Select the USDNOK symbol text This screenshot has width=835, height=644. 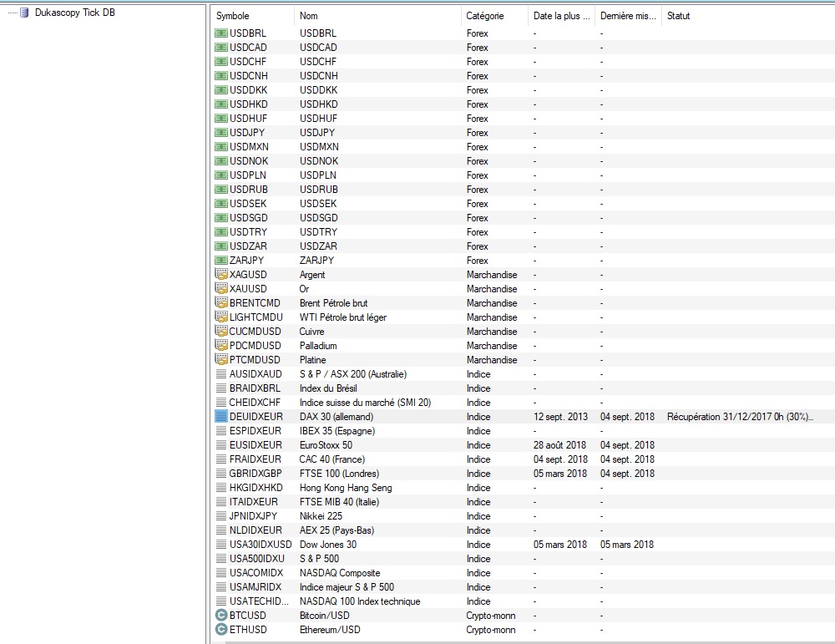(249, 161)
